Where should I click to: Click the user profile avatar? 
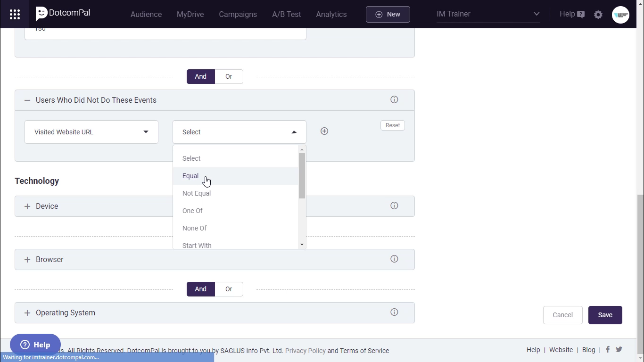620,15
